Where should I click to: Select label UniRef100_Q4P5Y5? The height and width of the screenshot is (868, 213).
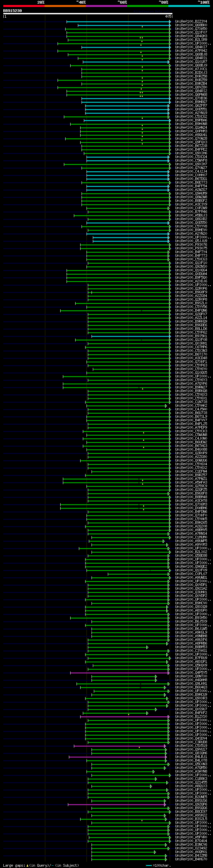191,673
